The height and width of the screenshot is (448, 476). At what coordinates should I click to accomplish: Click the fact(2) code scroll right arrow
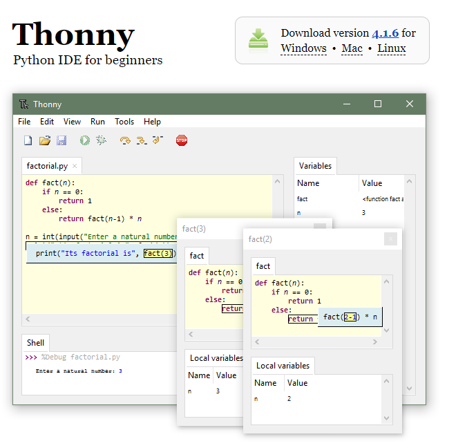click(375, 342)
